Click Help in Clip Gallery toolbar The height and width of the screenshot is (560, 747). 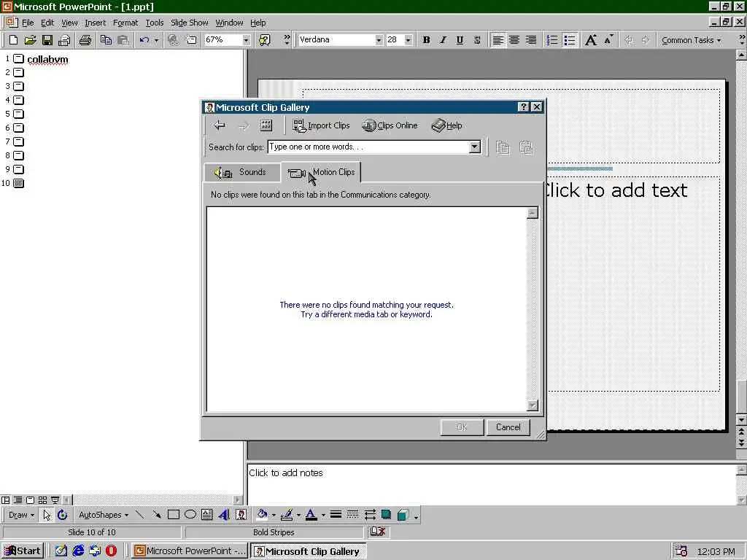pos(447,125)
